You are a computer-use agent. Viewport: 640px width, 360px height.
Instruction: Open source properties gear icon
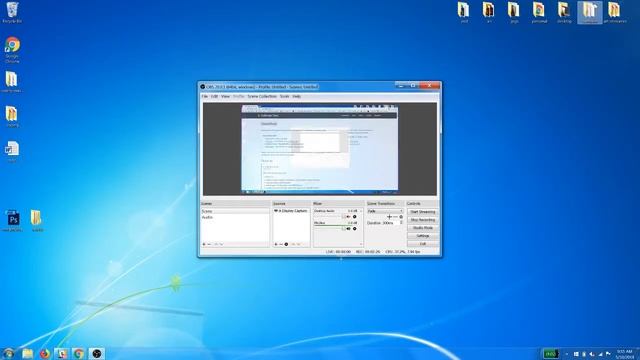pyautogui.click(x=286, y=244)
